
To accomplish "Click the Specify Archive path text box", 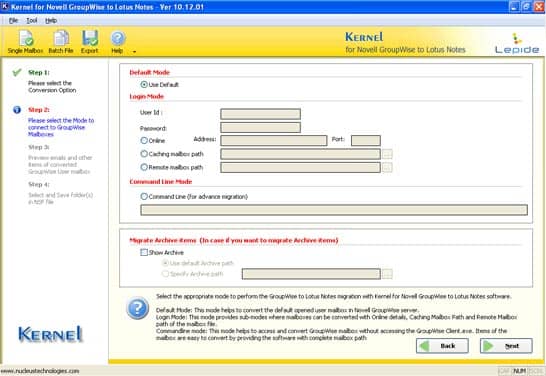I will click(x=311, y=274).
